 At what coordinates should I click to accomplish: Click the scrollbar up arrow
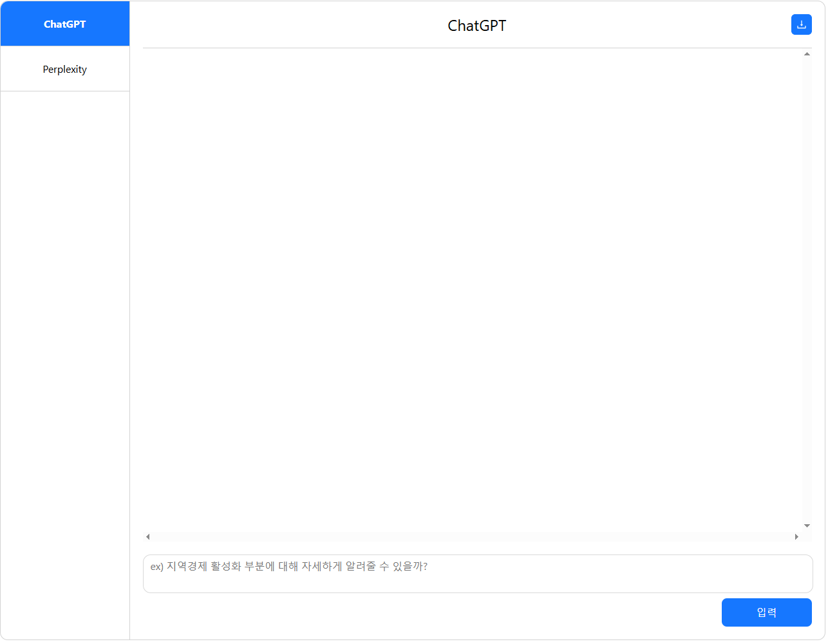tap(806, 54)
